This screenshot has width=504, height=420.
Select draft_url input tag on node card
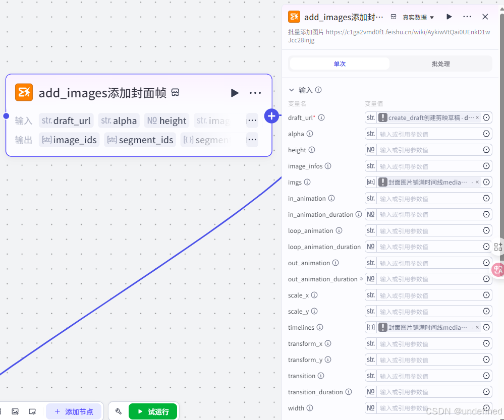tap(66, 121)
